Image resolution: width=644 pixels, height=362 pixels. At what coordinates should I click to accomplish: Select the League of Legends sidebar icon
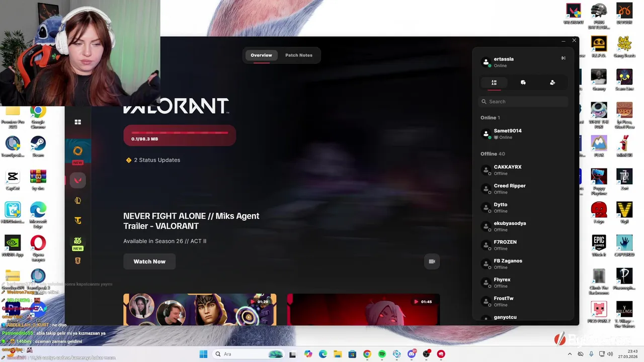[x=78, y=201]
